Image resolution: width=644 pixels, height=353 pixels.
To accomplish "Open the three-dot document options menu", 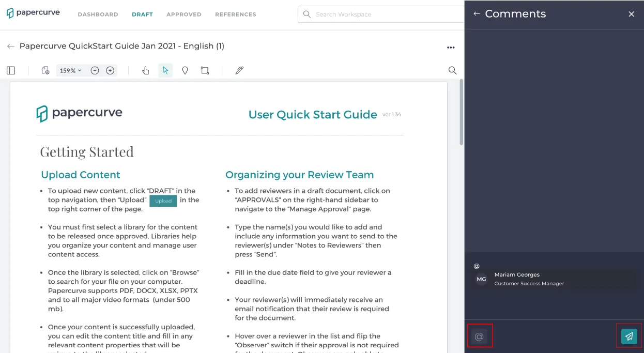I will coord(451,47).
